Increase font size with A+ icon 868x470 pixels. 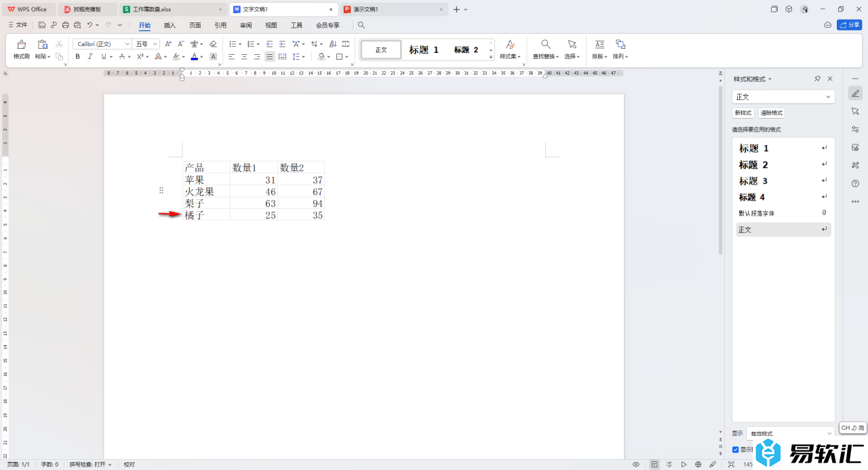(x=168, y=44)
